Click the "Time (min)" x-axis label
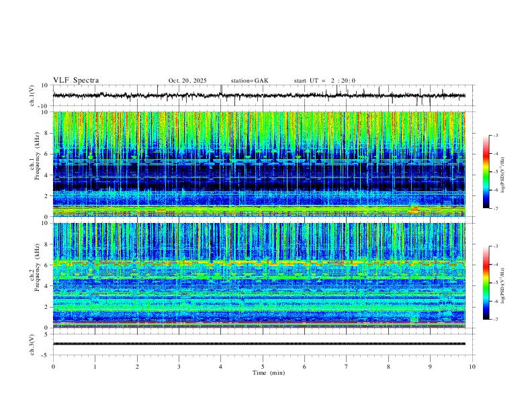Image resolution: width=532 pixels, height=411 pixels. (269, 373)
